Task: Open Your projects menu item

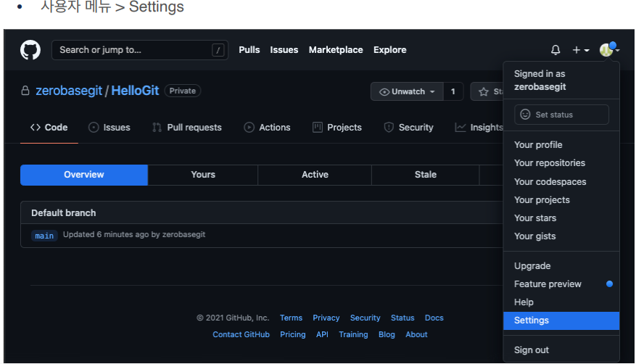Action: coord(561,200)
